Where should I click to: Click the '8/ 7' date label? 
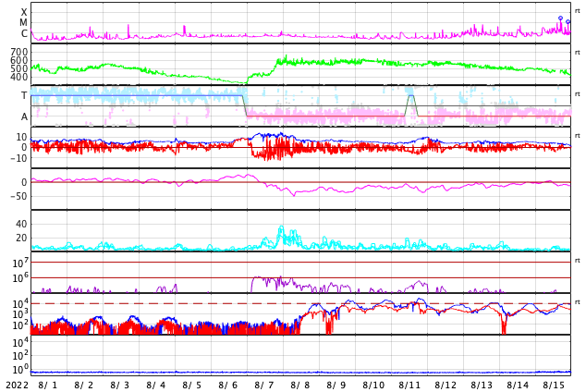[263, 386]
